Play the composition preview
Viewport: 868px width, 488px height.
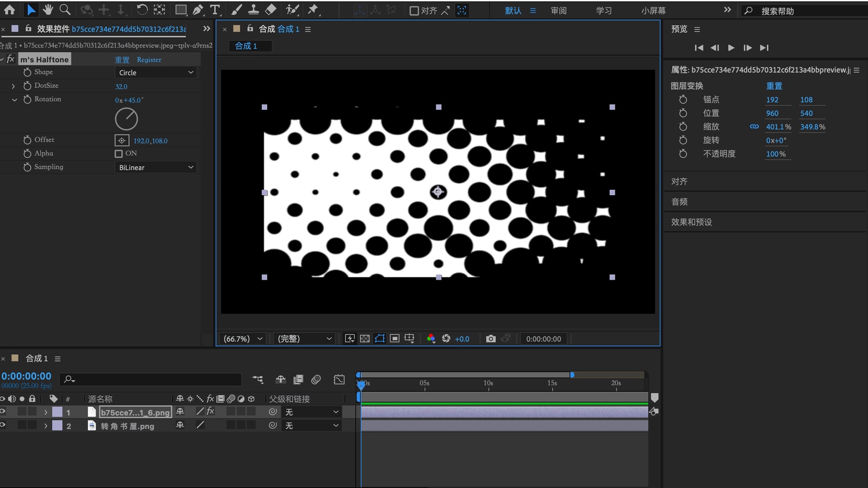[731, 47]
